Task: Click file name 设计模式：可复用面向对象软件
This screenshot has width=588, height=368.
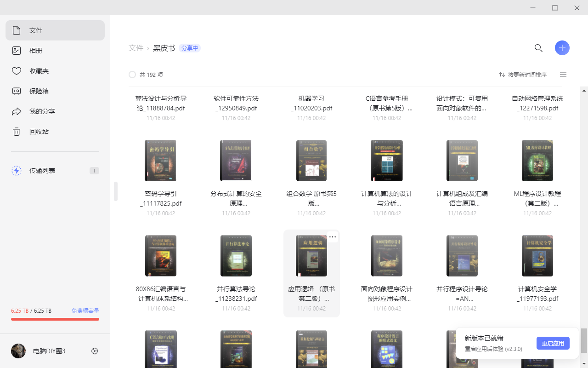Action: [462, 103]
